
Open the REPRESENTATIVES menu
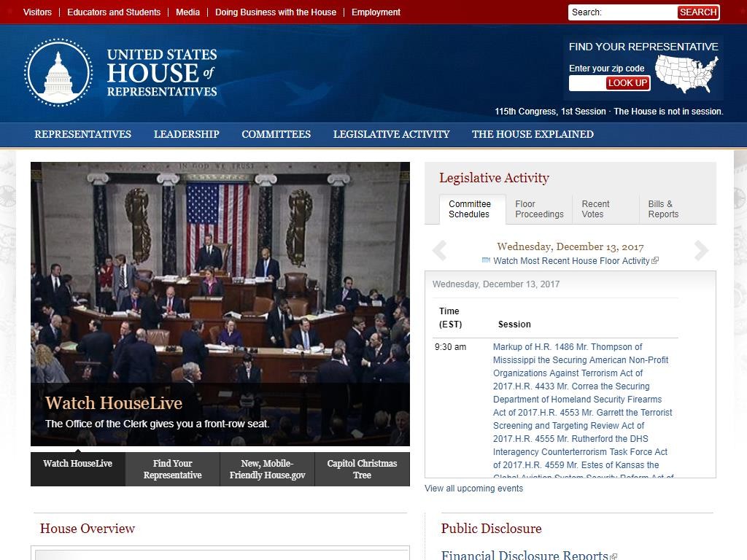point(83,134)
